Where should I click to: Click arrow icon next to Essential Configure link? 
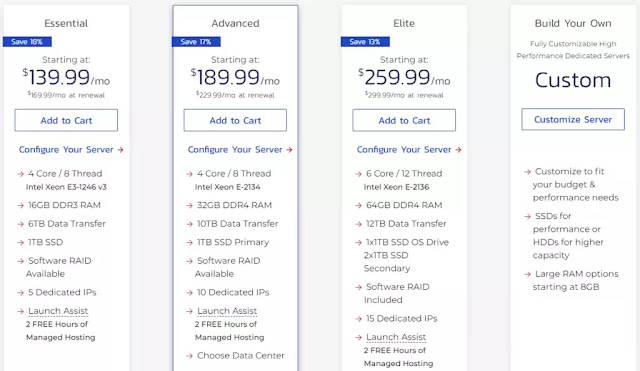tap(120, 150)
